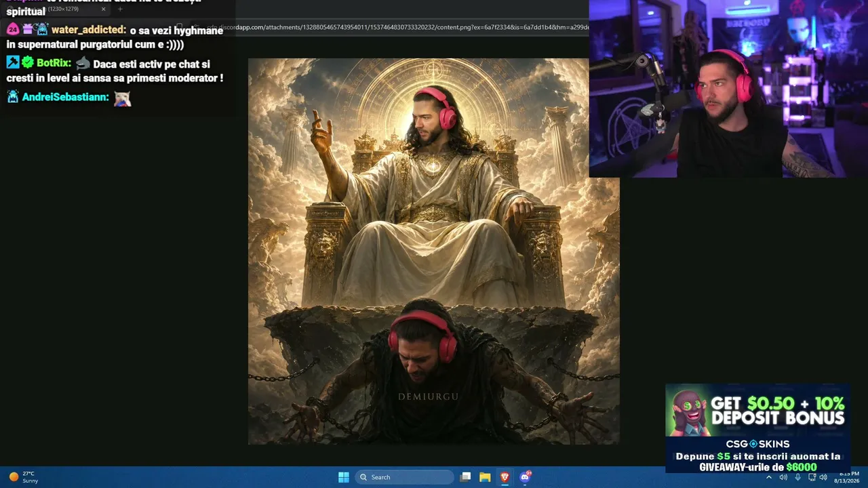Image resolution: width=868 pixels, height=488 pixels.
Task: Click the DEMIURGU text on the artwork
Action: (429, 396)
